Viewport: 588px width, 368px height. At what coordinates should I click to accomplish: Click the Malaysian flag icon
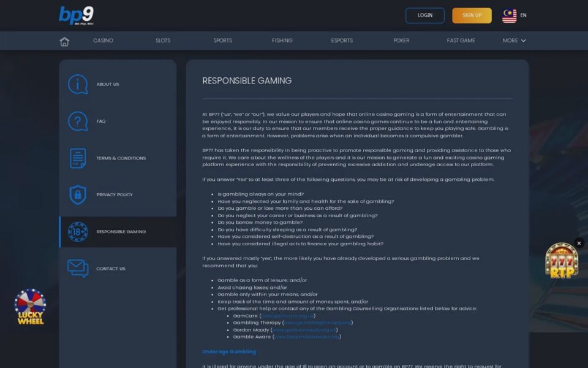coord(509,16)
